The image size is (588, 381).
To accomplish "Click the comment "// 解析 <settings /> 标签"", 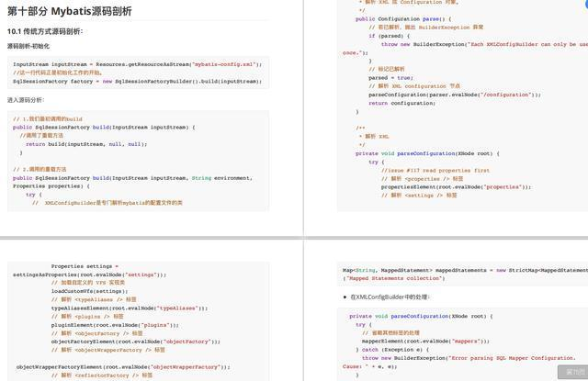I will pos(419,196).
